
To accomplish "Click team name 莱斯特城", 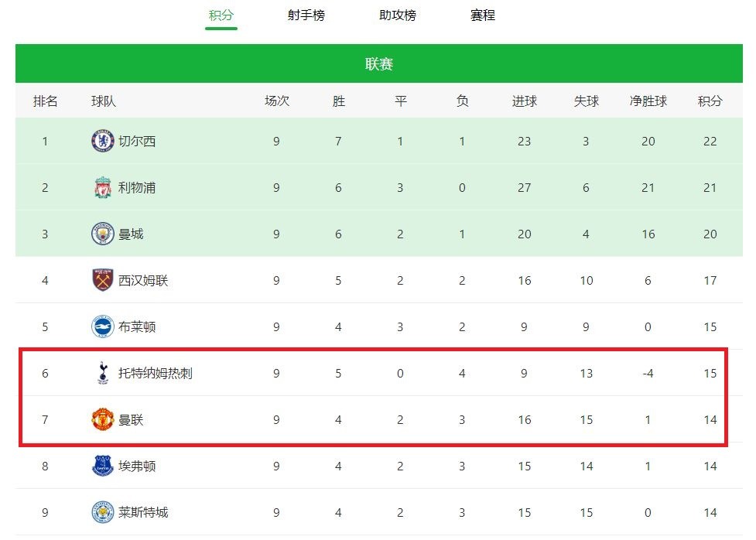I will point(143,512).
